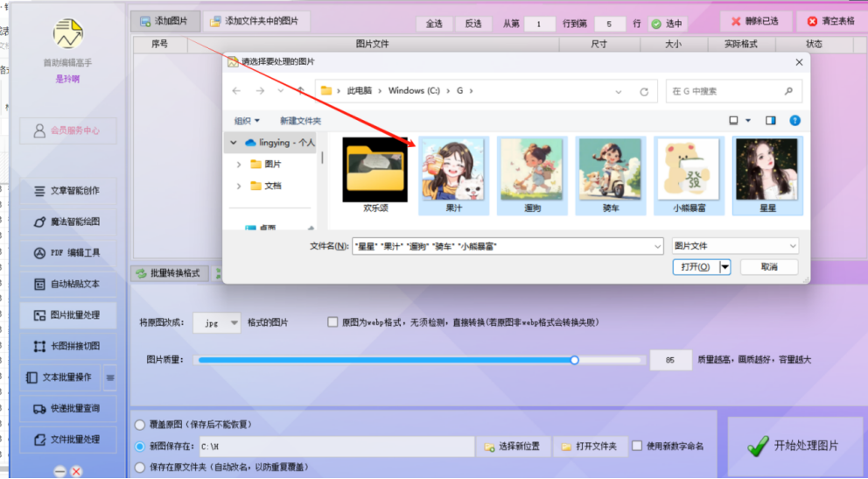This screenshot has height=479, width=868.
Task: Refresh the G folder view
Action: pyautogui.click(x=644, y=92)
